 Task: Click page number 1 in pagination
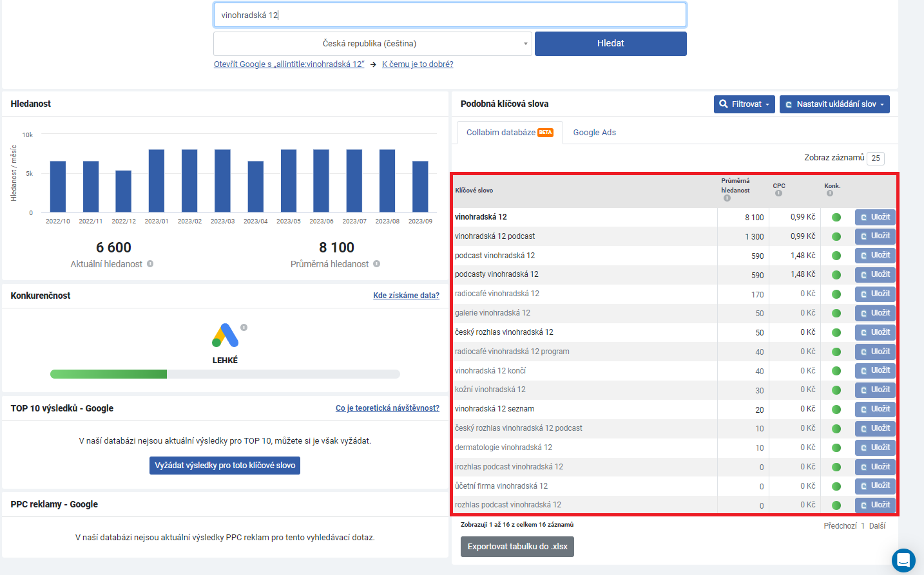(x=863, y=526)
